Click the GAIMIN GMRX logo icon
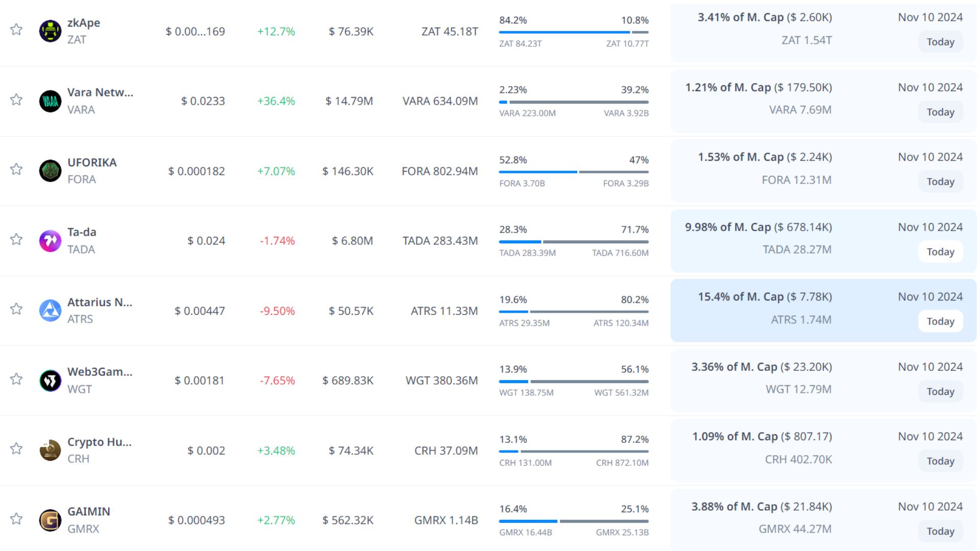The width and height of the screenshot is (980, 551). coord(50,520)
